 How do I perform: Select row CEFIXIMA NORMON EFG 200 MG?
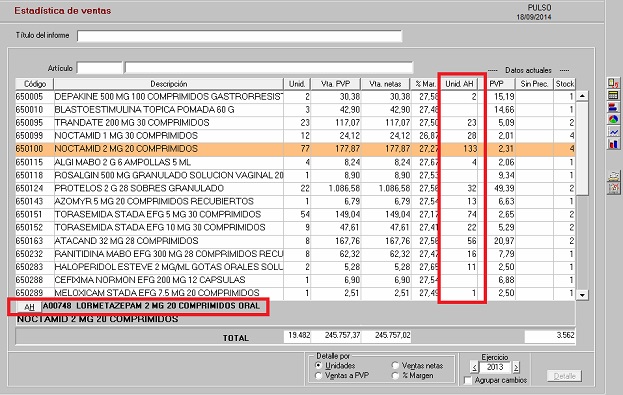[295, 280]
